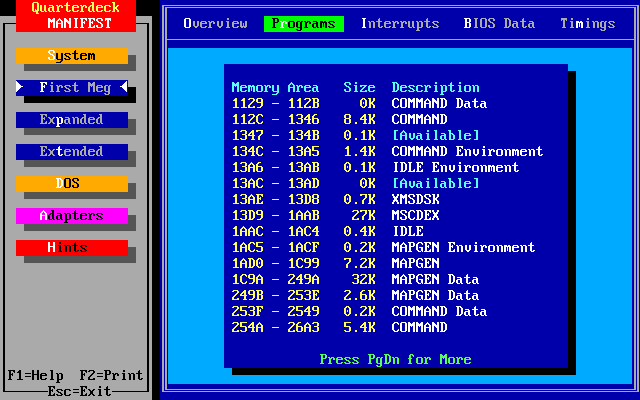Click the F1=Help label
This screenshot has width=640, height=400.
tap(36, 376)
